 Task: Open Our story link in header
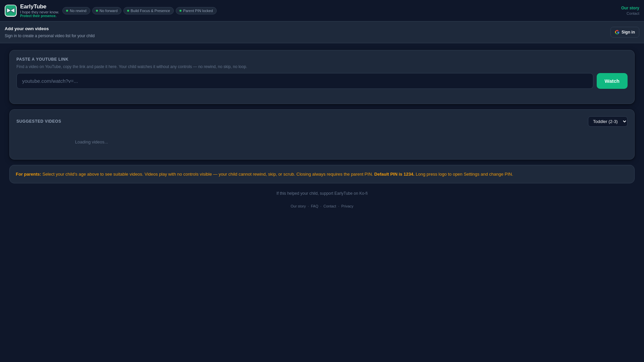coord(630,8)
